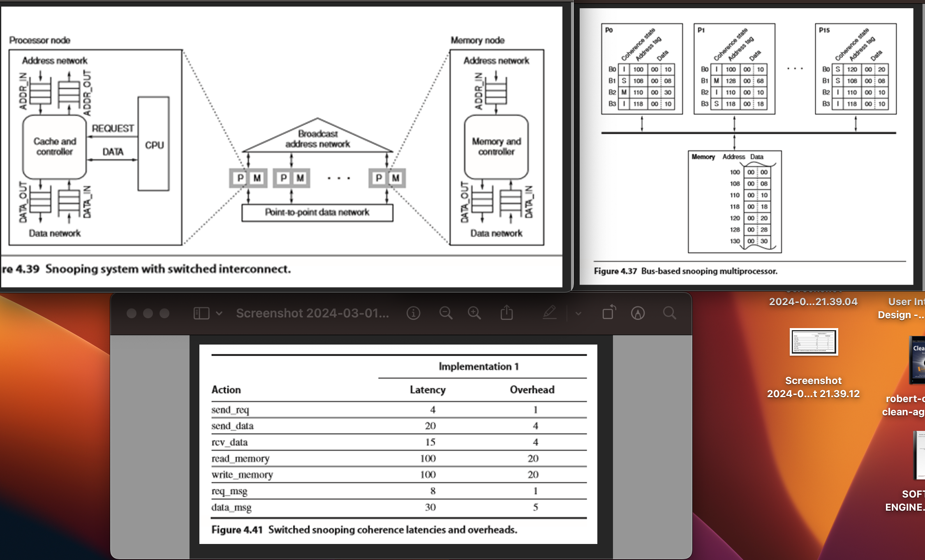Toggle the sidebar view icon in Preview

coord(201,313)
